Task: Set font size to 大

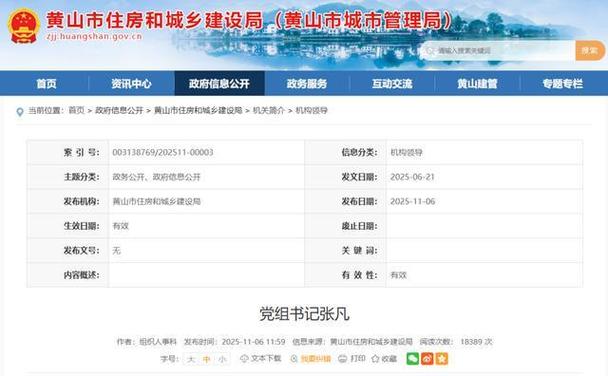Action: (190, 359)
